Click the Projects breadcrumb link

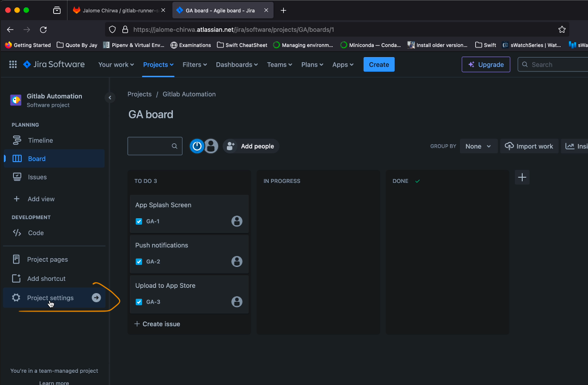pyautogui.click(x=139, y=94)
